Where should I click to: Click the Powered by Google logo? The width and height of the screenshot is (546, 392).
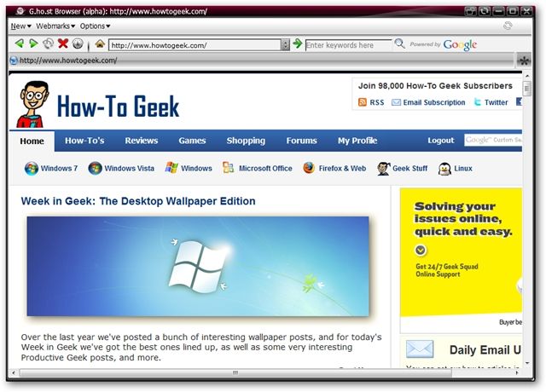coord(444,44)
